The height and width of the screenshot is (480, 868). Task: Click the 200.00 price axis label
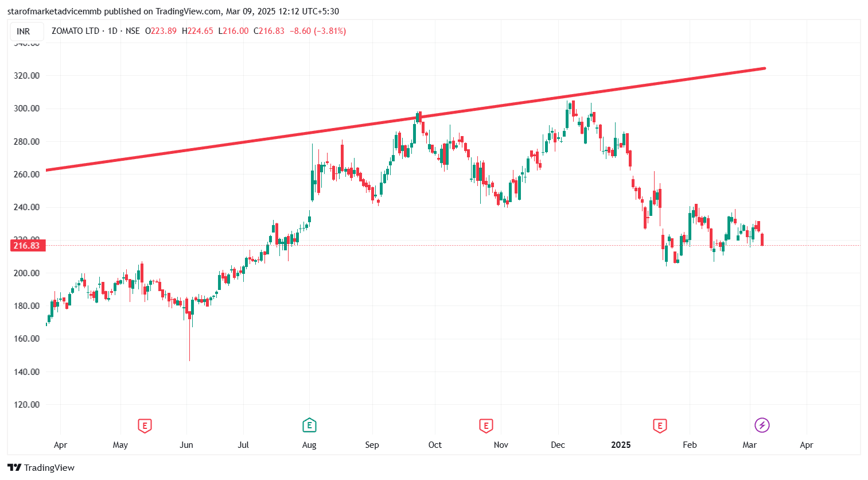[27, 273]
